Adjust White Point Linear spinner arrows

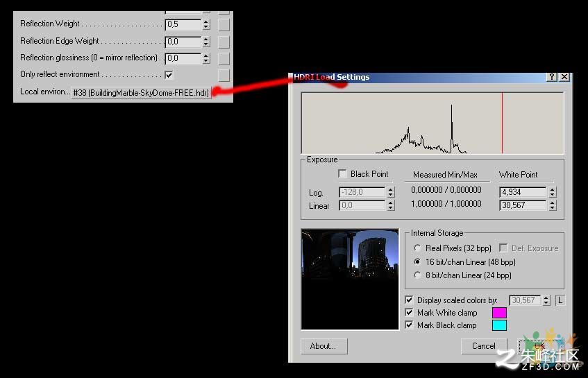click(552, 205)
